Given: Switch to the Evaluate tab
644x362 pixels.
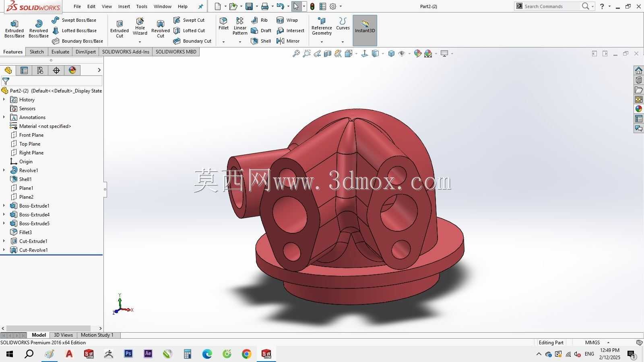Looking at the screenshot, I should click(60, 52).
